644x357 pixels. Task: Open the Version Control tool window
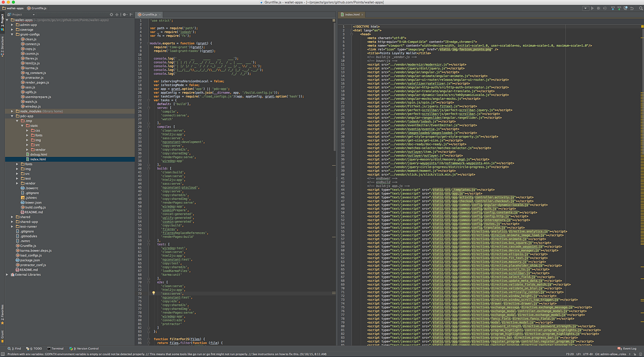click(x=87, y=349)
